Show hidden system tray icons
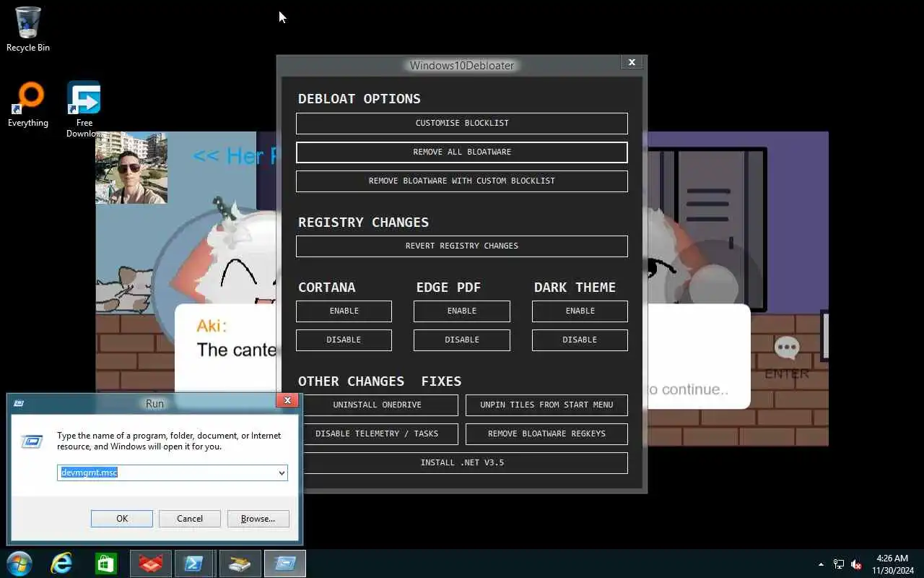The height and width of the screenshot is (578, 924). pyautogui.click(x=821, y=564)
